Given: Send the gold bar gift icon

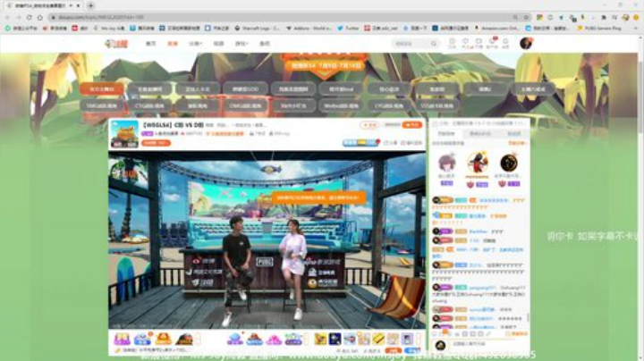Looking at the screenshot, I should coord(377,339).
